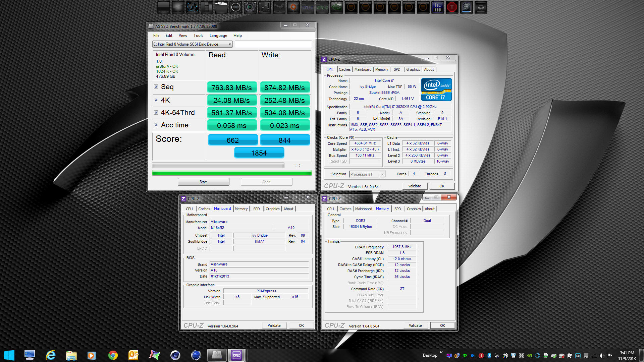Click OK in the Mainboard window
644x362 pixels.
(301, 325)
